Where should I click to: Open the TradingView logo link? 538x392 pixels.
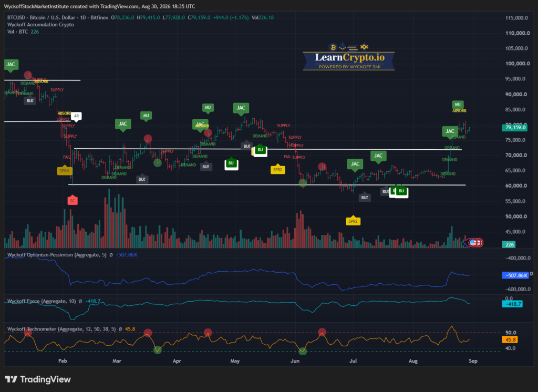click(x=38, y=379)
